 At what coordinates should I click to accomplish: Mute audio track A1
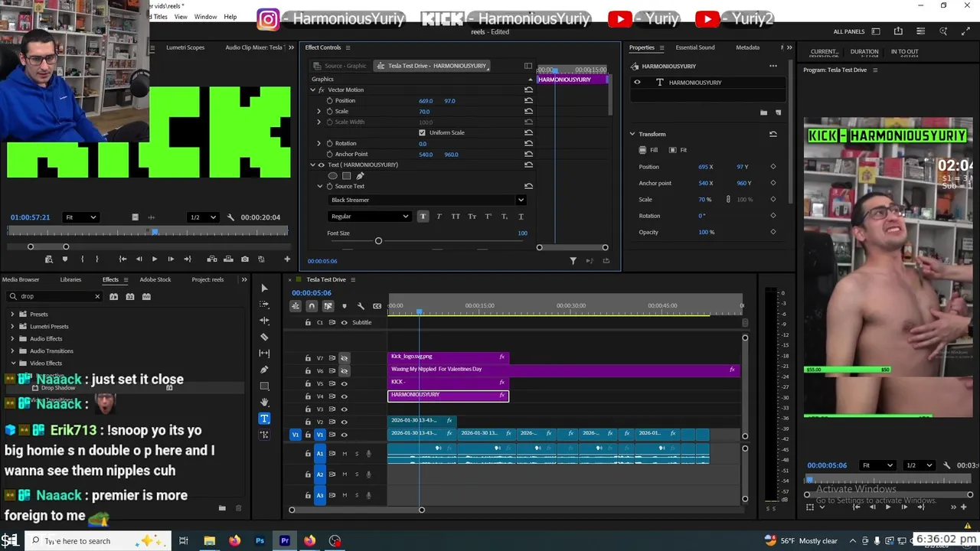(x=345, y=454)
